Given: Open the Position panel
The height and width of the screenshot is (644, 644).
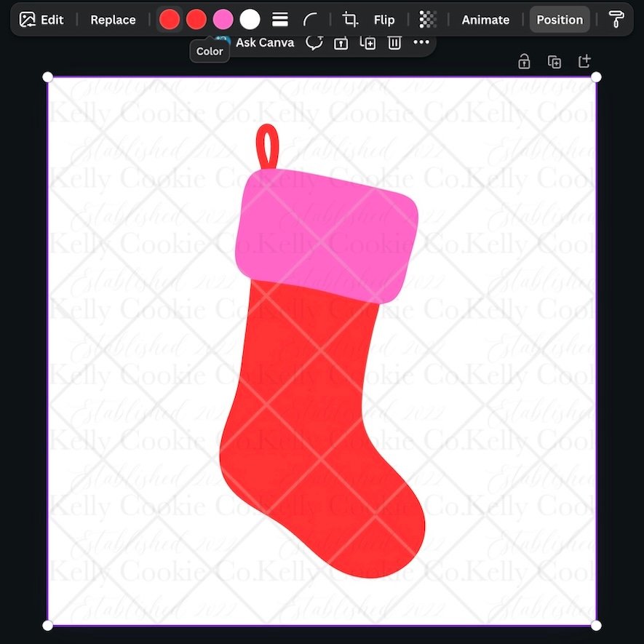Looking at the screenshot, I should click(x=559, y=20).
